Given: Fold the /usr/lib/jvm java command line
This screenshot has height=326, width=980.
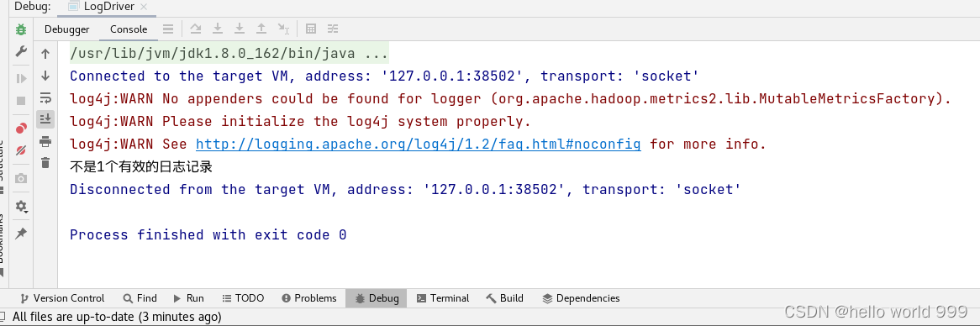Looking at the screenshot, I should (x=229, y=54).
